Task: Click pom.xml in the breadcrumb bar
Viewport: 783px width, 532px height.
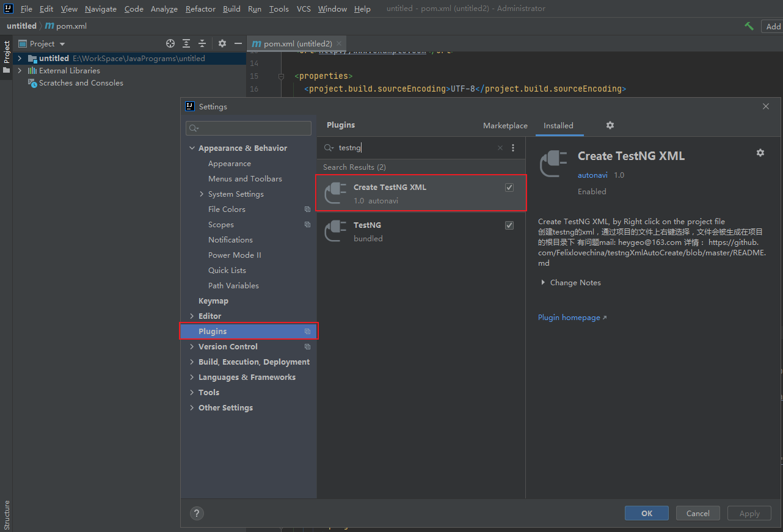Action: 67,26
